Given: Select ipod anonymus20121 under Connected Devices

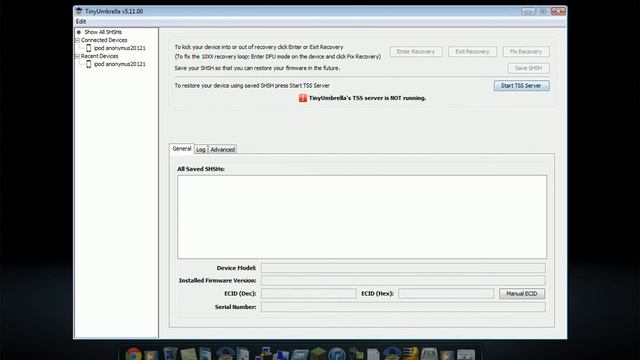Looking at the screenshot, I should click(120, 48).
